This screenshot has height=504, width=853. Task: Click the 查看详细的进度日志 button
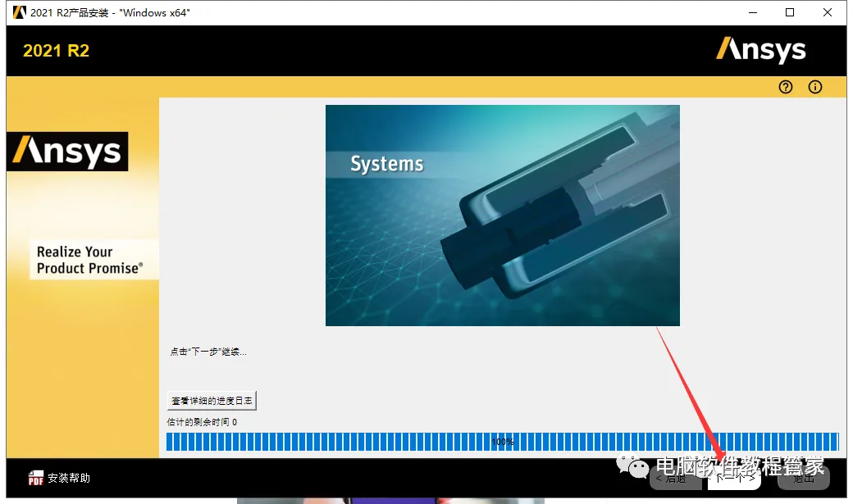pos(212,401)
